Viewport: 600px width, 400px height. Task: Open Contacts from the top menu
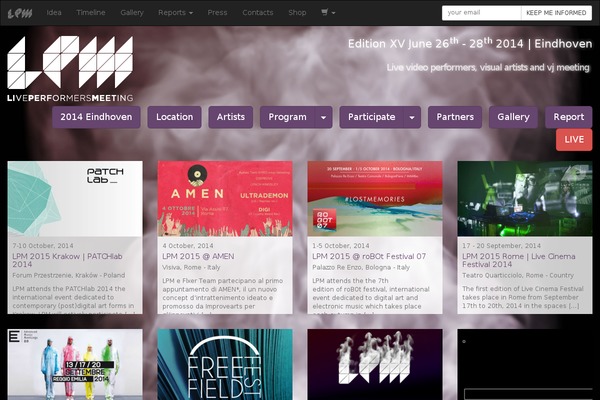pos(258,13)
